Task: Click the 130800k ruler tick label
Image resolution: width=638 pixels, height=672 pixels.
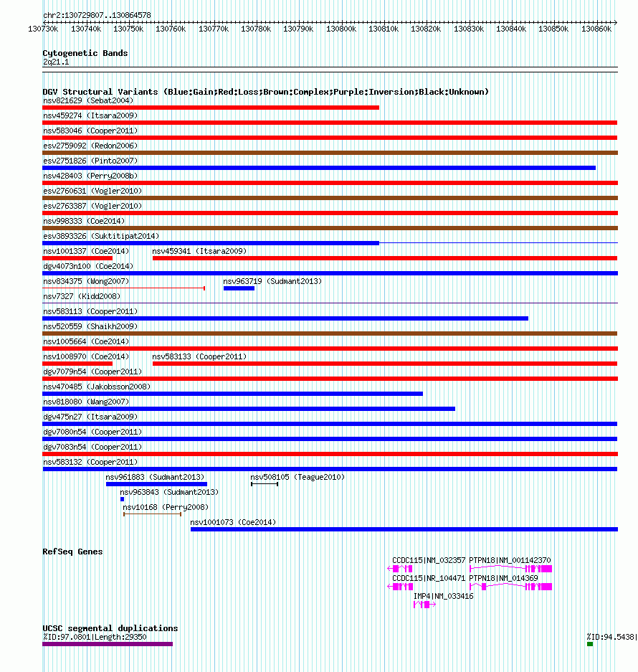Action: (x=341, y=29)
